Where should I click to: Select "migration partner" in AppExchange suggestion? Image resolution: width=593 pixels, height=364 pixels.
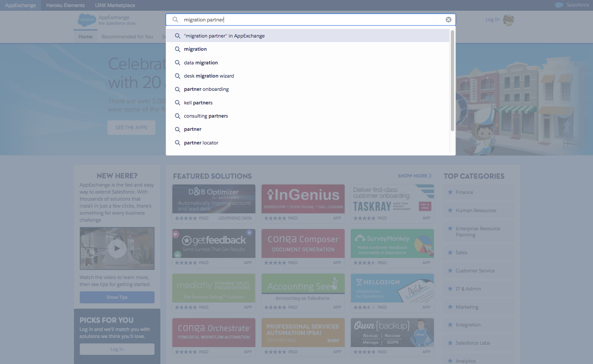[307, 36]
